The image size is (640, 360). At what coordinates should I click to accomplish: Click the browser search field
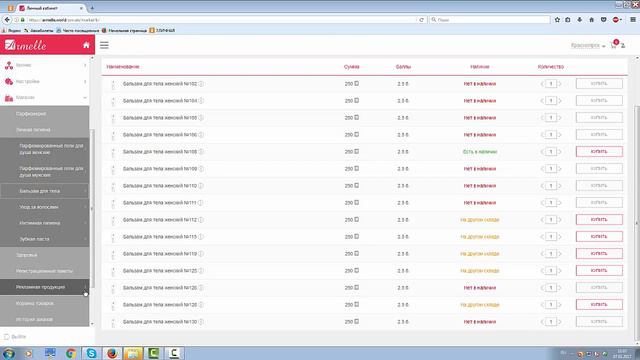[x=490, y=20]
